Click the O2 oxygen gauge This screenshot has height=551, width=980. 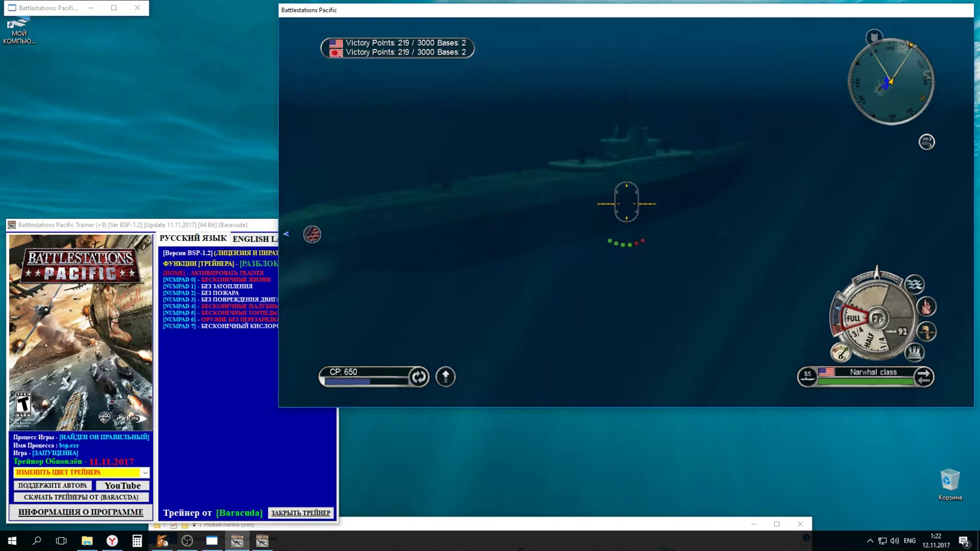[x=841, y=352]
